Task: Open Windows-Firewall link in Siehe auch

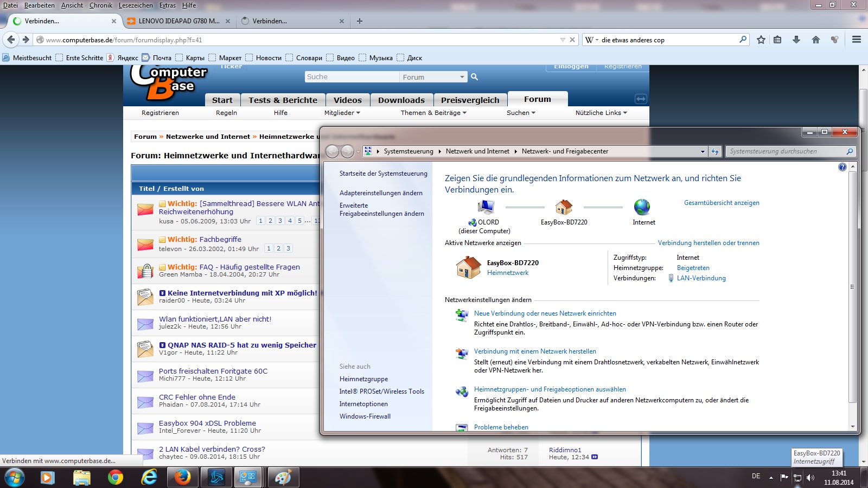Action: (x=365, y=416)
